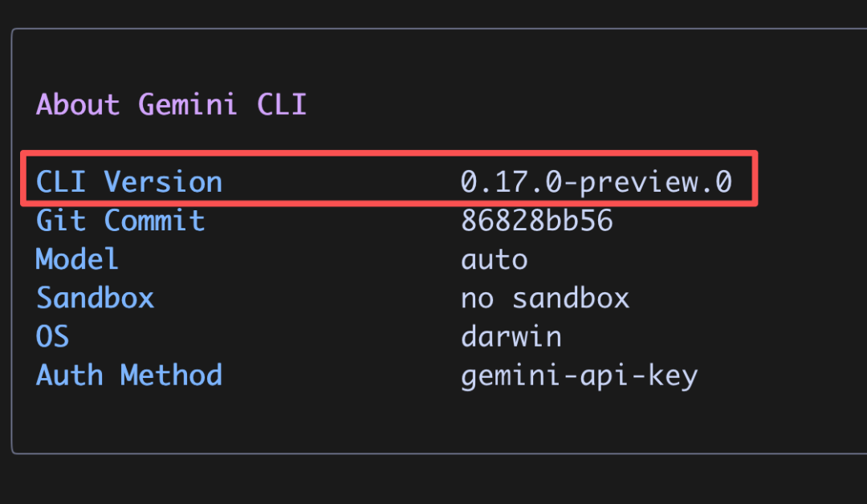This screenshot has width=867, height=504.
Task: Click the word Method in Auth Method
Action: 172,376
